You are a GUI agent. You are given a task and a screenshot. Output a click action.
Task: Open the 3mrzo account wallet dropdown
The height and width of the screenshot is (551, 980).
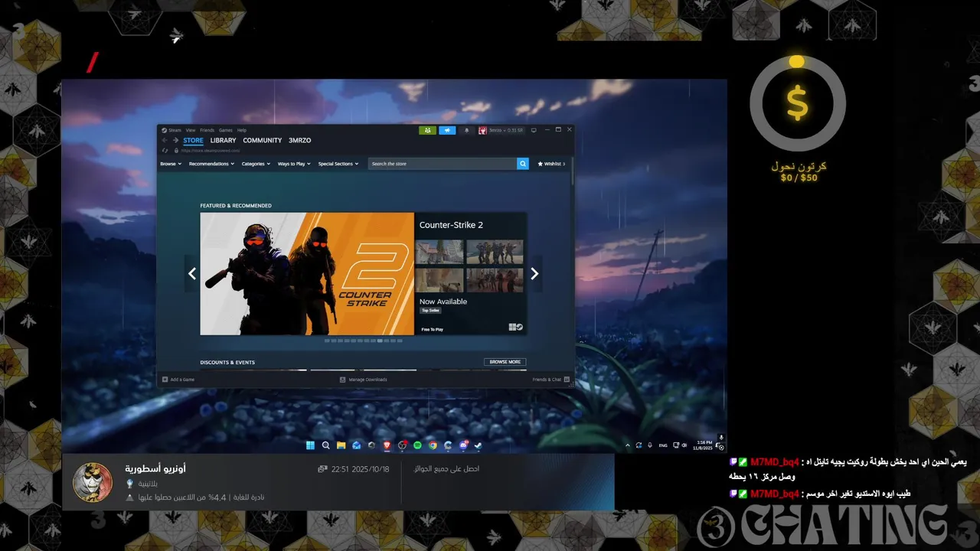click(506, 130)
